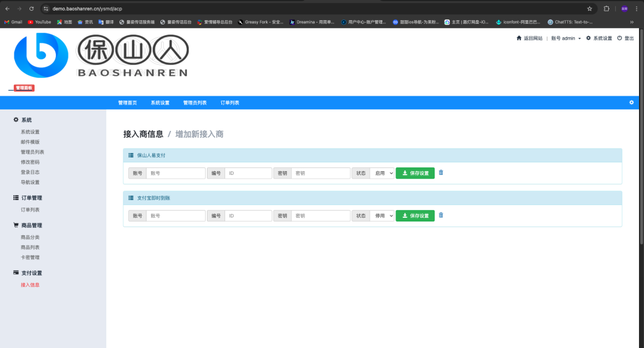644x348 pixels.
Task: Open 状态 停用 dropdown for 支付宝即时到账
Action: (x=382, y=216)
